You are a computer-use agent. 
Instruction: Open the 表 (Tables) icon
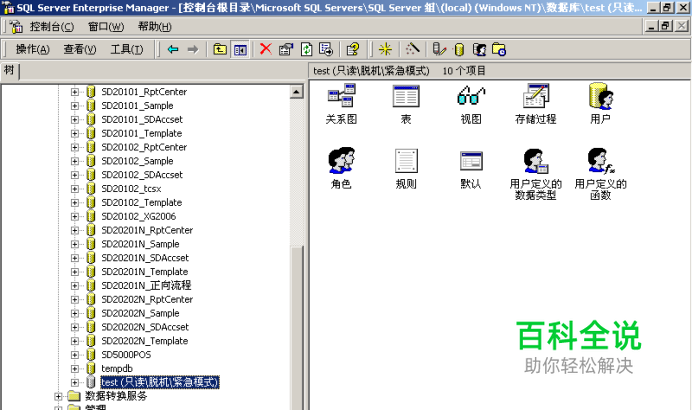406,96
